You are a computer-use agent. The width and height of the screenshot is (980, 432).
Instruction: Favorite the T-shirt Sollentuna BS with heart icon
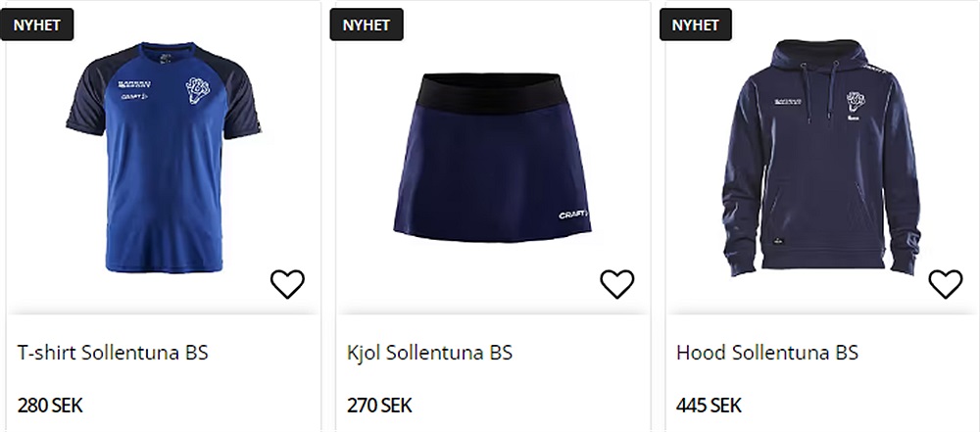[287, 284]
